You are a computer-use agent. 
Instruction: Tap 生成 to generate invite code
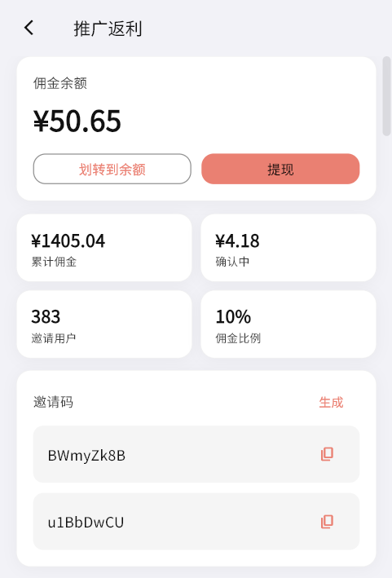[331, 402]
